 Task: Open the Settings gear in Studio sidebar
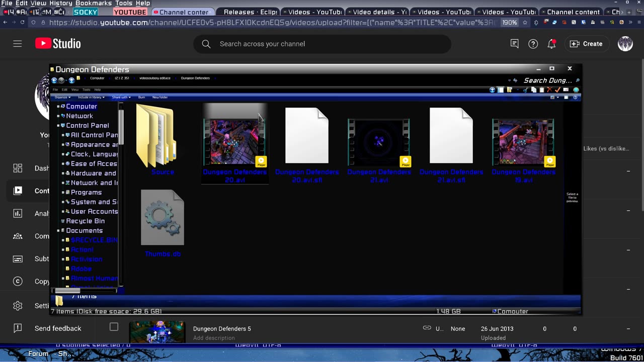[x=18, y=306]
